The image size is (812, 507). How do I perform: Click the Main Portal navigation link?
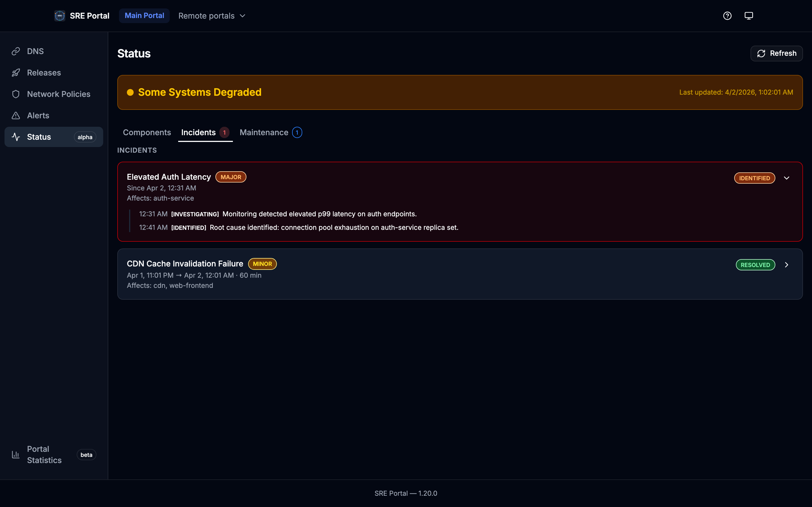[x=144, y=15]
